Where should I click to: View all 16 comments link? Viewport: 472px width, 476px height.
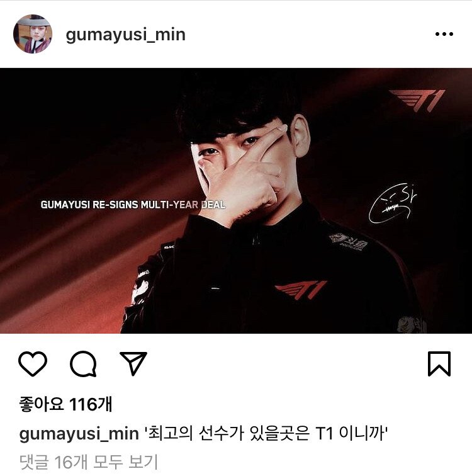tap(89, 462)
